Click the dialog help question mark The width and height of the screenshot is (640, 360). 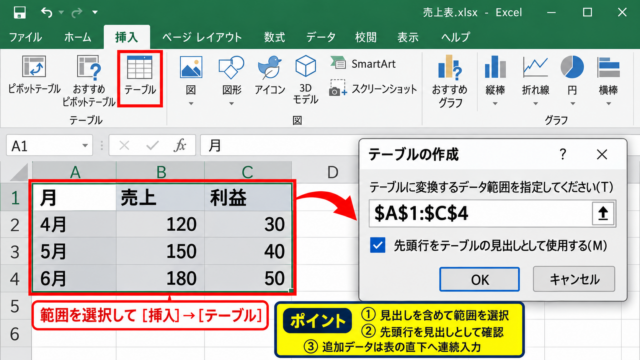[x=563, y=154]
